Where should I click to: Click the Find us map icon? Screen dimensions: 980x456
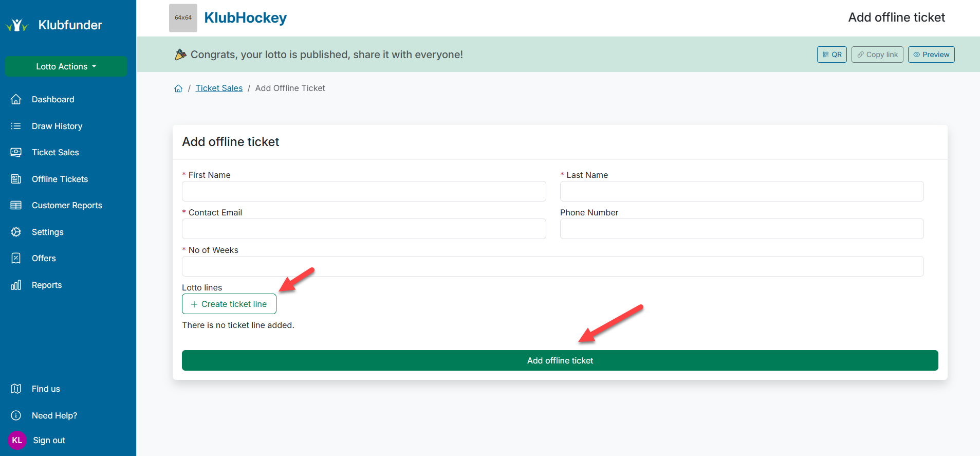pyautogui.click(x=16, y=389)
